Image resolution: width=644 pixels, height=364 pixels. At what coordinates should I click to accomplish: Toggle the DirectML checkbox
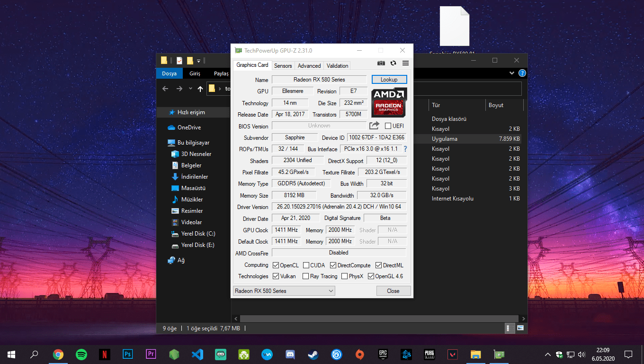379,265
